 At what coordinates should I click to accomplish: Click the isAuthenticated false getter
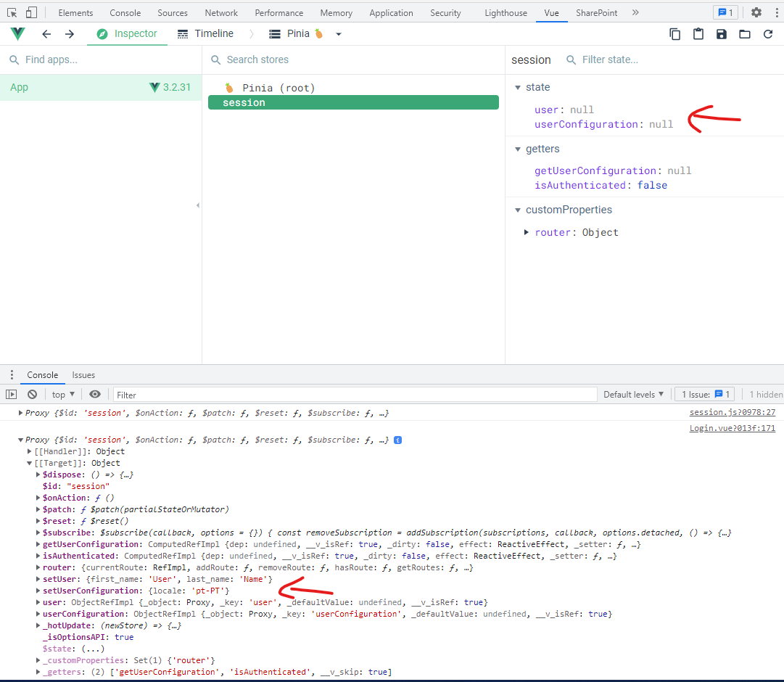[601, 185]
